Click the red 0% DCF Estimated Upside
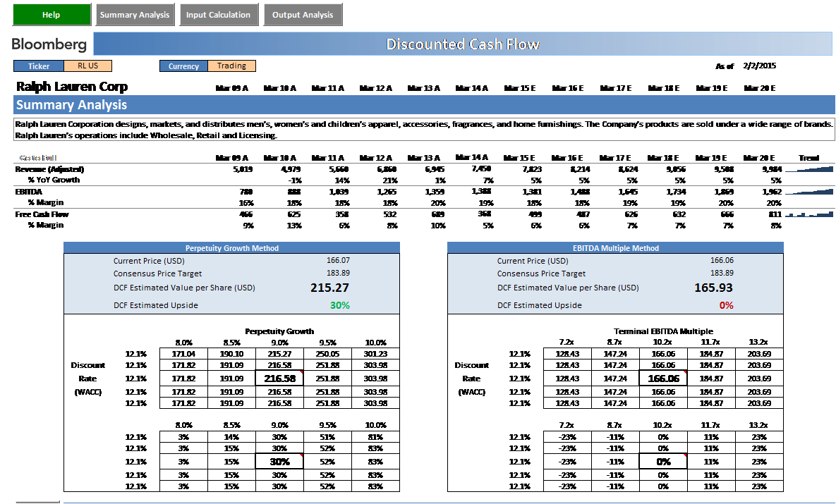 (x=726, y=305)
